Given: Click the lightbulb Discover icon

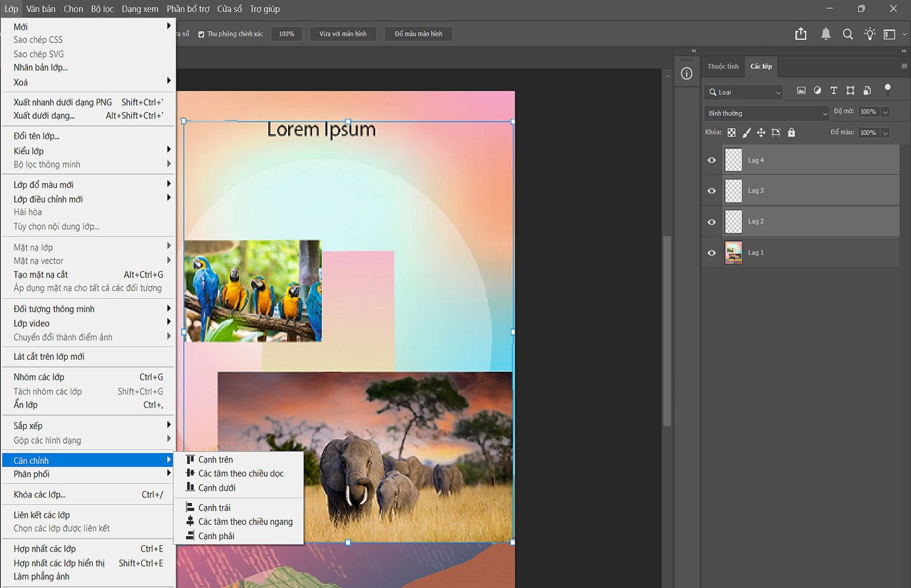Looking at the screenshot, I should click(x=869, y=34).
